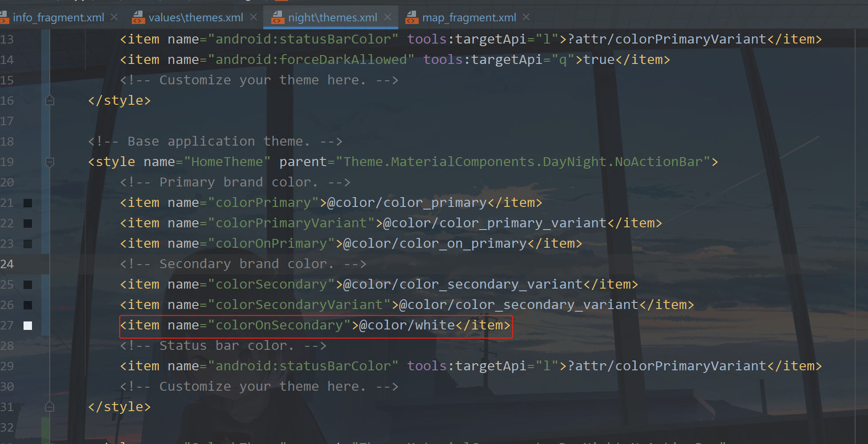Image resolution: width=868 pixels, height=444 pixels.
Task: Click "@color/color_secondary_variant" value on line 25
Action: (463, 285)
